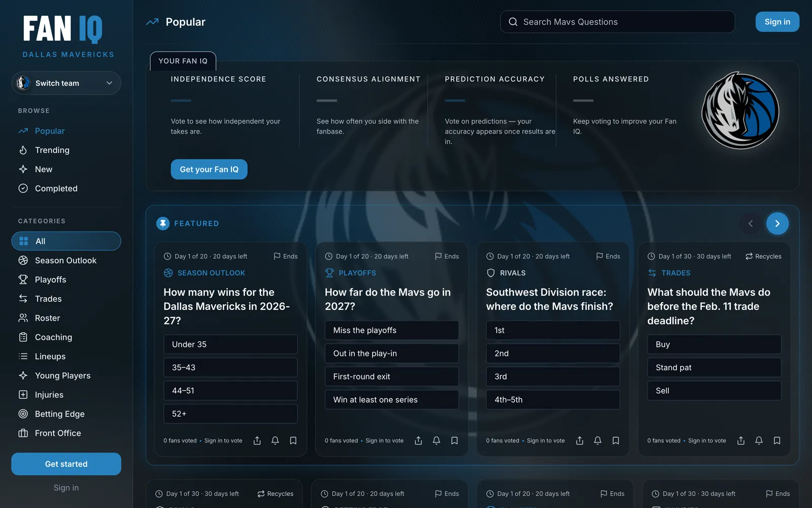Screen dimensions: 812x508
Task: Click the Get your Fan IQ button
Action: (209, 169)
